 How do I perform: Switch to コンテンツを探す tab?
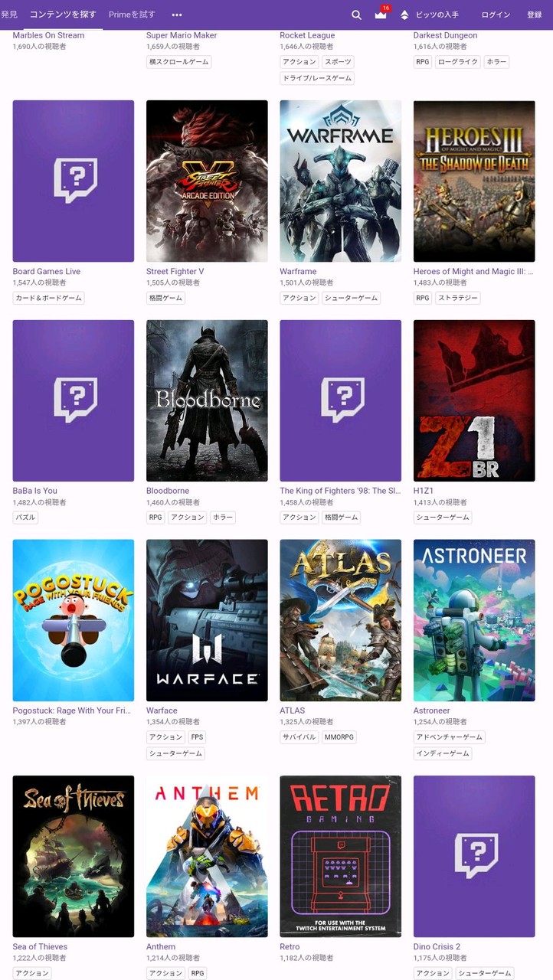(x=63, y=15)
